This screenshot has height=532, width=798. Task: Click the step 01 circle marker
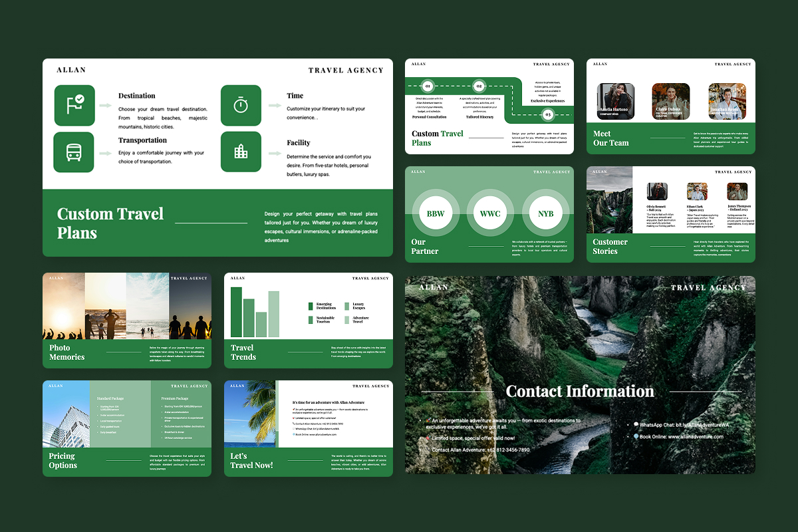(x=428, y=86)
